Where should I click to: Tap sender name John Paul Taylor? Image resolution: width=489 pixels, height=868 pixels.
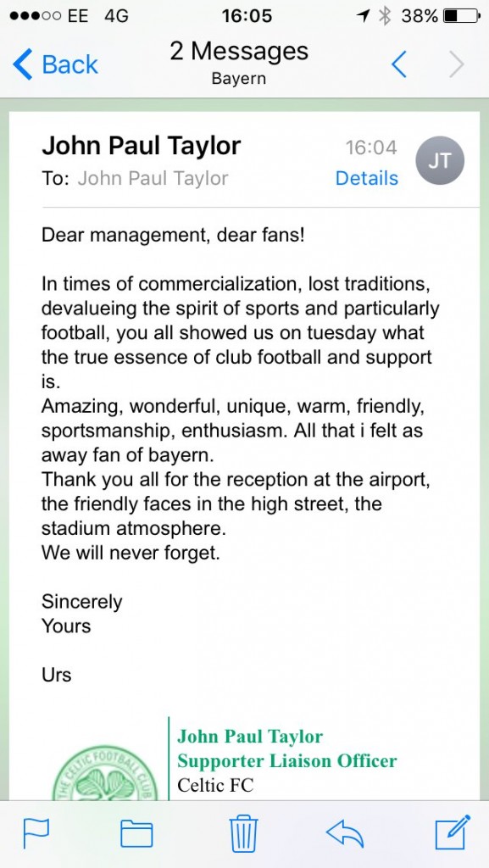[x=142, y=146]
